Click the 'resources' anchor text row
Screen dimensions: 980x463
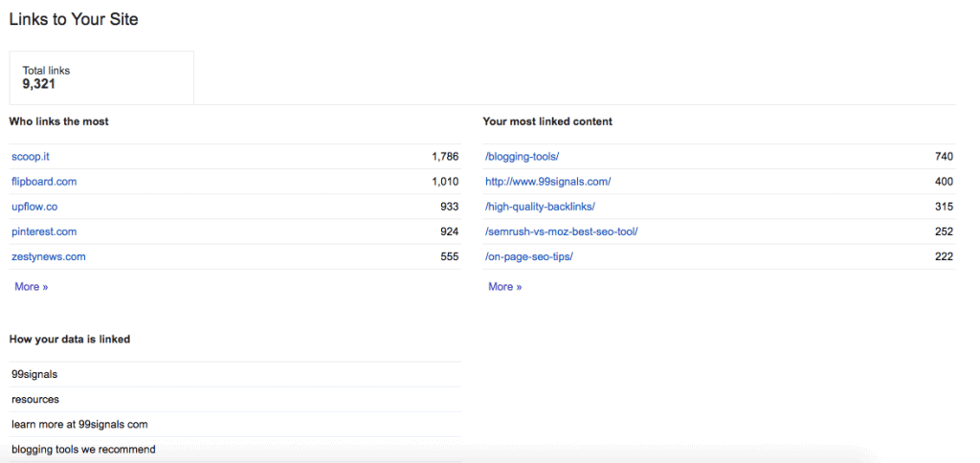[x=34, y=399]
